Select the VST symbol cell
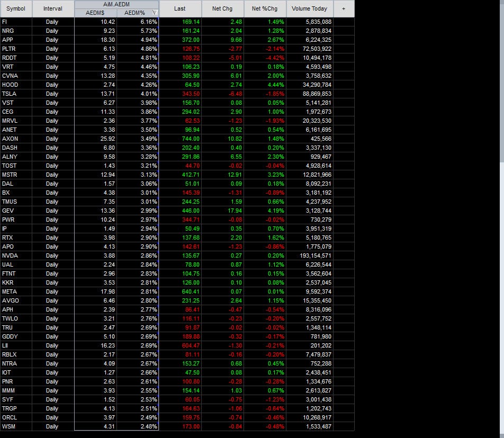The image size is (504, 438). [x=16, y=103]
